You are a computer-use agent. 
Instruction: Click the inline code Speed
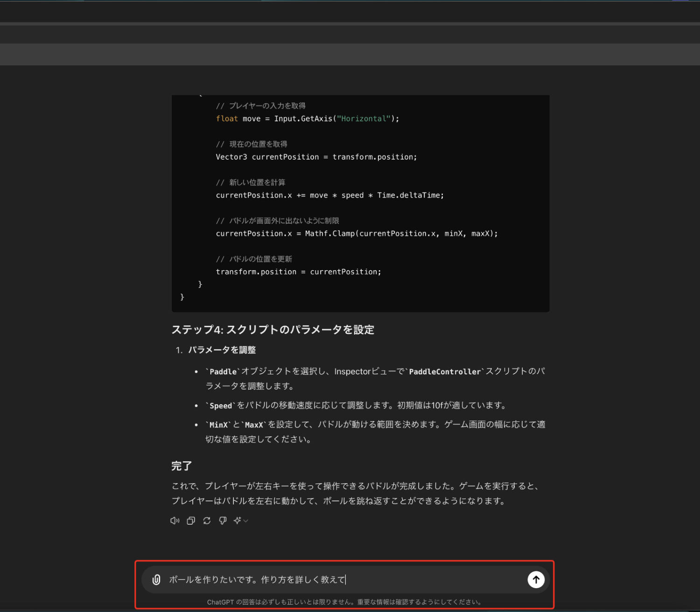[x=221, y=406]
